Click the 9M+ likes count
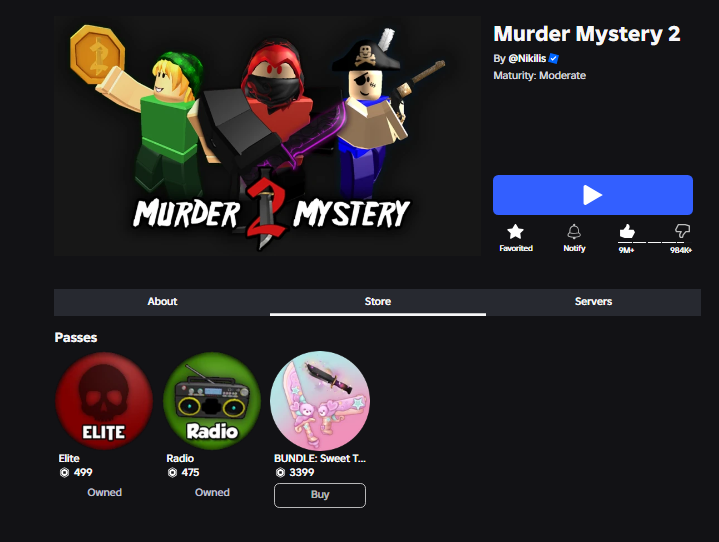719x542 pixels. (x=626, y=250)
